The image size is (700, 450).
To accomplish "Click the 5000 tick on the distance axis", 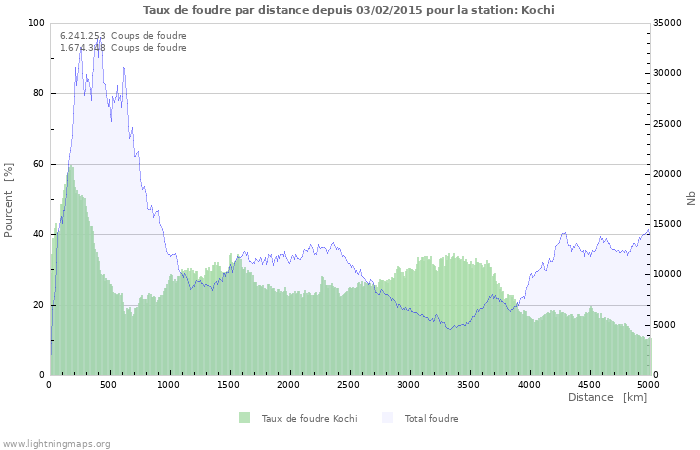I will (x=647, y=384).
